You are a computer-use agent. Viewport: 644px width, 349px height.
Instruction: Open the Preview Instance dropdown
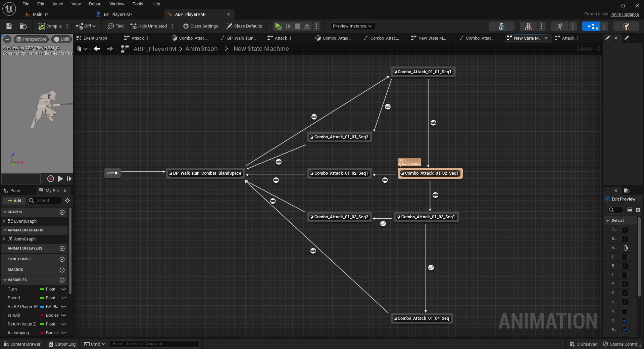point(352,26)
